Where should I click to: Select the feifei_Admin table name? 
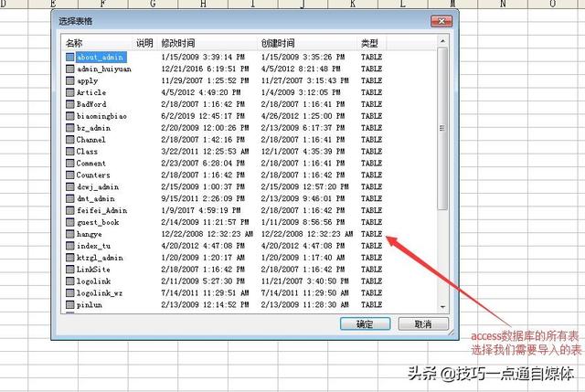coord(101,210)
